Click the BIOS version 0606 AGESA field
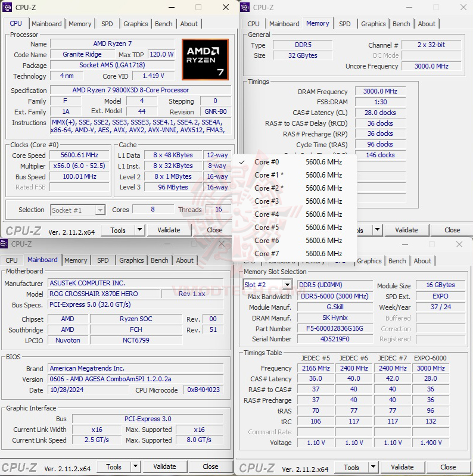473x476 pixels. 135,379
